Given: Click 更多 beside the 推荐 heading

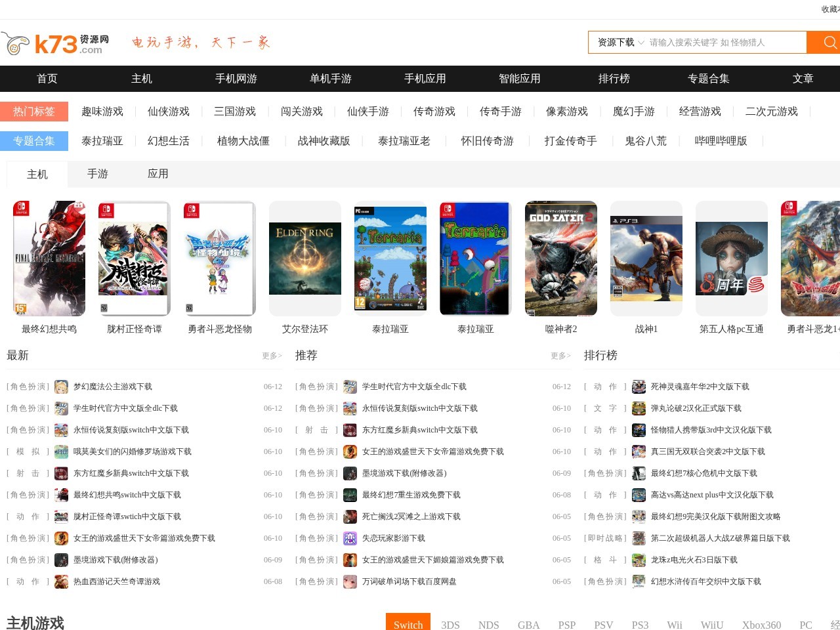Looking at the screenshot, I should pos(560,356).
